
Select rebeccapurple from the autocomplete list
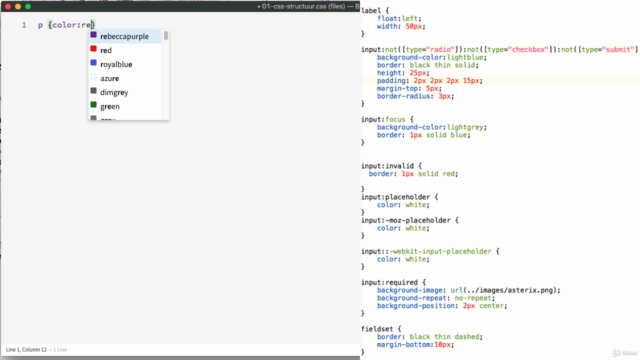[x=125, y=36]
